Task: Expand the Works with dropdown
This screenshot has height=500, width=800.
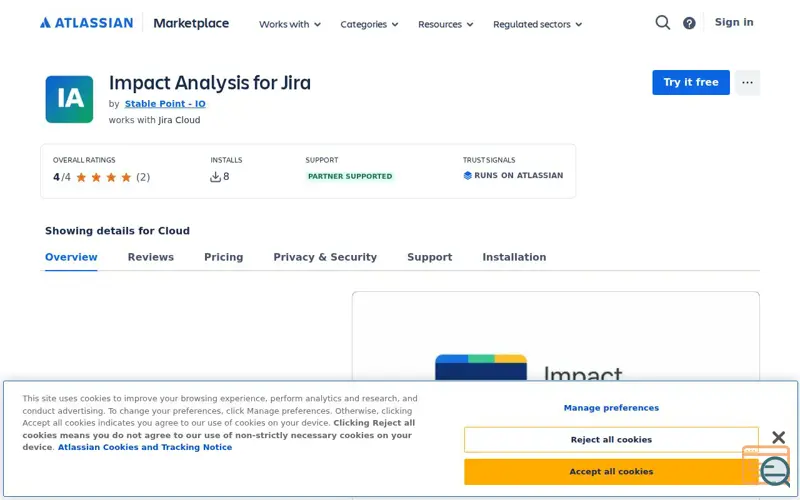Action: tap(290, 24)
